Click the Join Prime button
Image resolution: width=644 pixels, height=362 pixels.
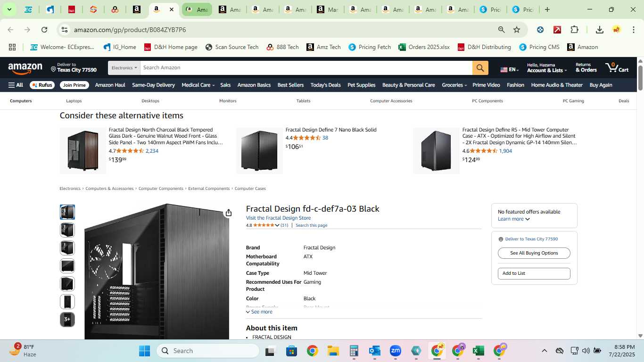(x=74, y=85)
